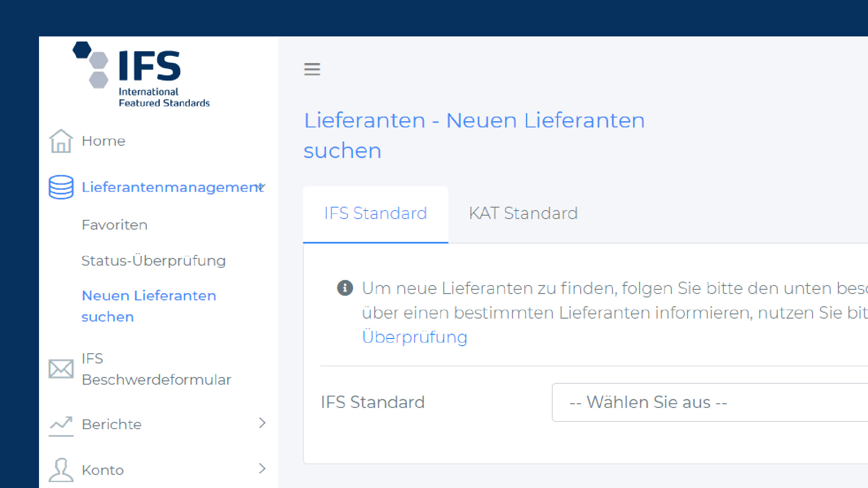This screenshot has height=488, width=868.
Task: Open the Konto user icon
Action: pyautogui.click(x=61, y=469)
